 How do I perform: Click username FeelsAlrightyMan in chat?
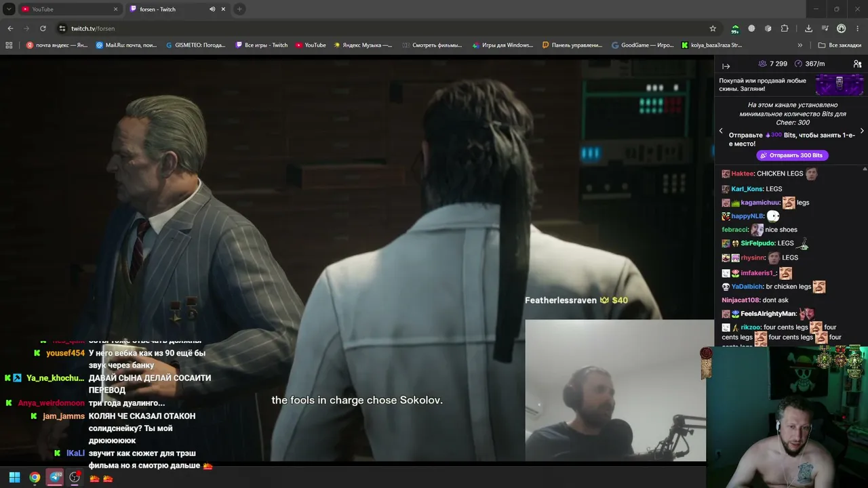[768, 314]
